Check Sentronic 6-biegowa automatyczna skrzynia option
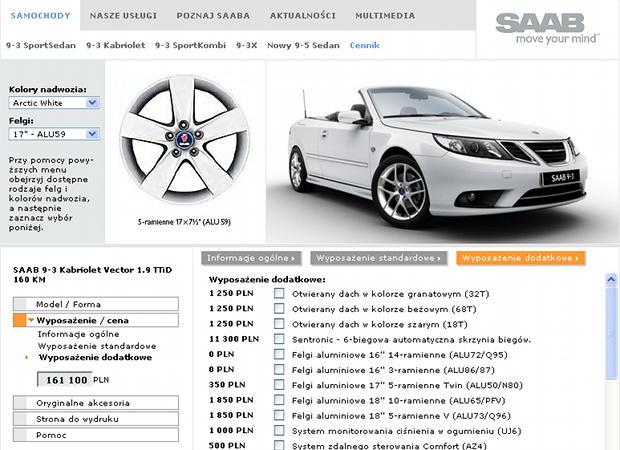Viewport: 620px width, 450px height. (x=279, y=339)
